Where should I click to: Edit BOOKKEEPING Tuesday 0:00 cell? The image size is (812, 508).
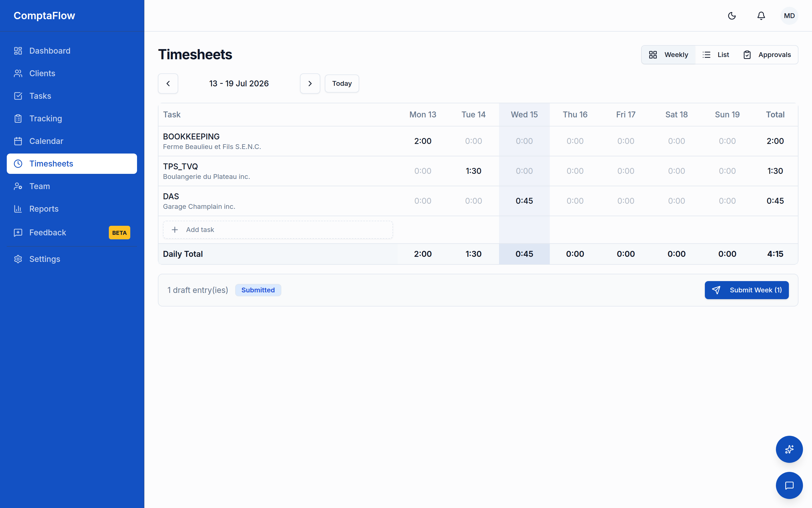point(473,141)
